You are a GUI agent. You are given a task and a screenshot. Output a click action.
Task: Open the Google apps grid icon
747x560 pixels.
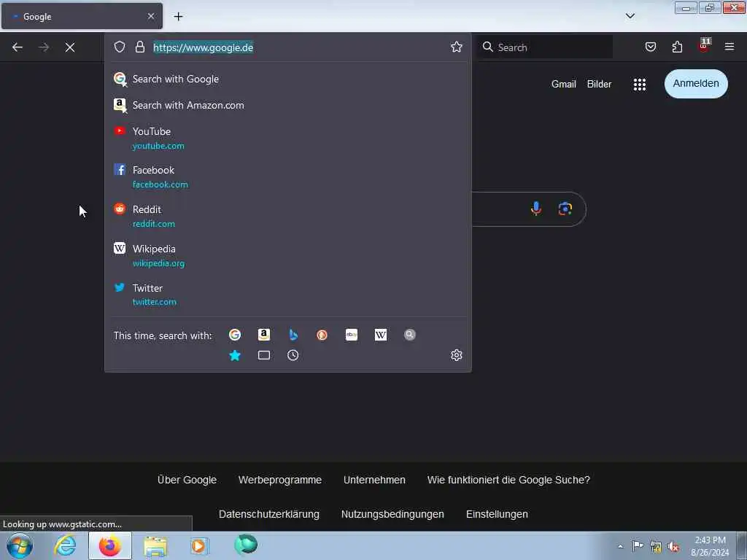pyautogui.click(x=639, y=85)
